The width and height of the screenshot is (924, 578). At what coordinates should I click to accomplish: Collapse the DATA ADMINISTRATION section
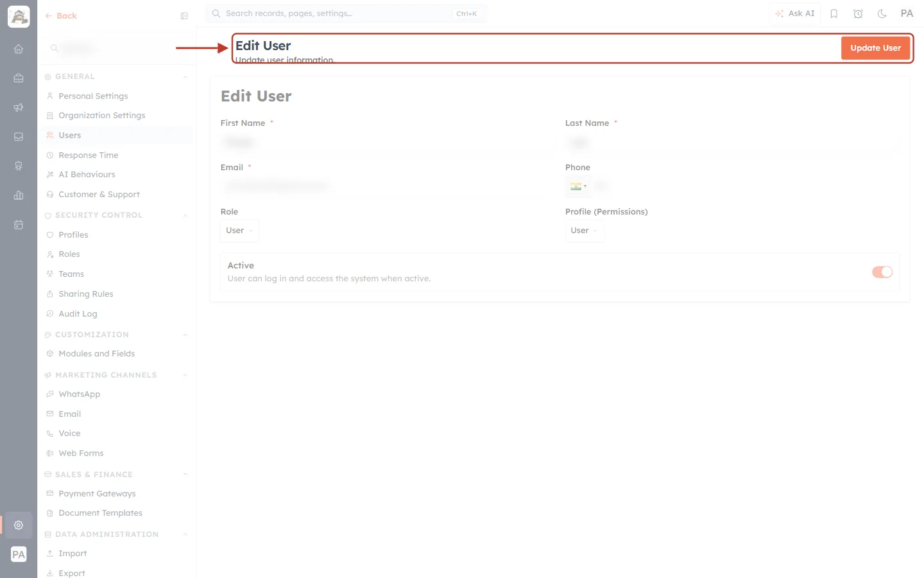click(185, 535)
